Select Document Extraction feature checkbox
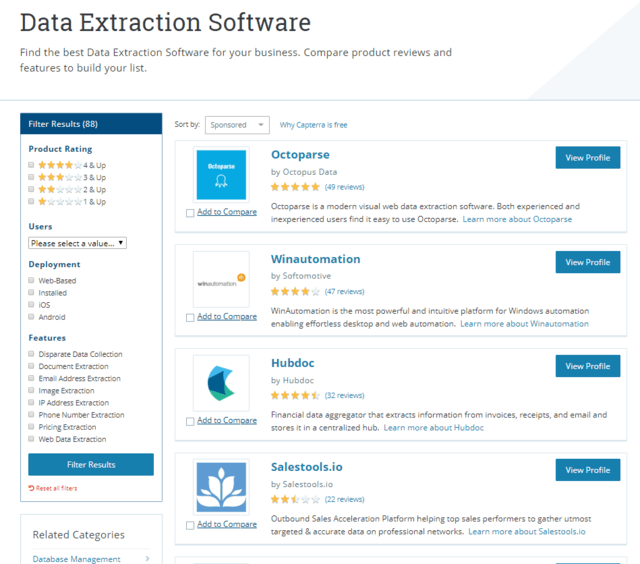640x564 pixels. (31, 366)
